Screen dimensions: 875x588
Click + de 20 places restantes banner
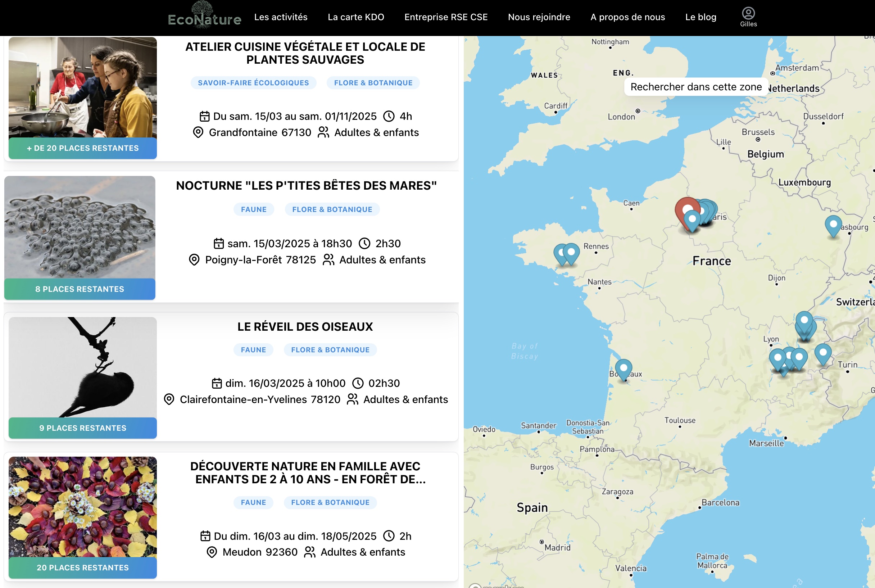(x=82, y=149)
